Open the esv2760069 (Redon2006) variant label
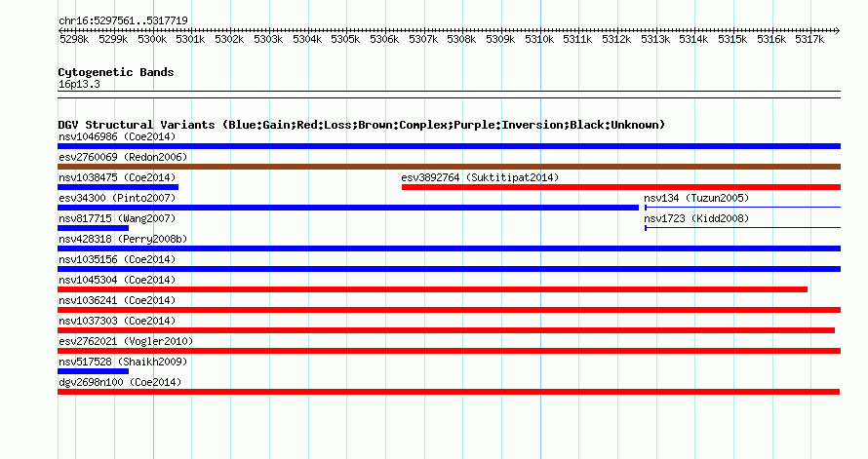This screenshot has height=459, width=868. [123, 157]
